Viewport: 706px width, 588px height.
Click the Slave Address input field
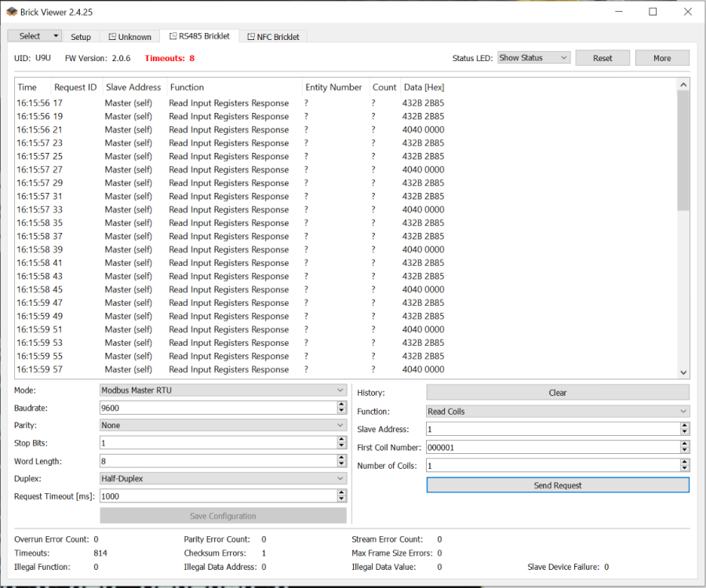[x=553, y=429]
